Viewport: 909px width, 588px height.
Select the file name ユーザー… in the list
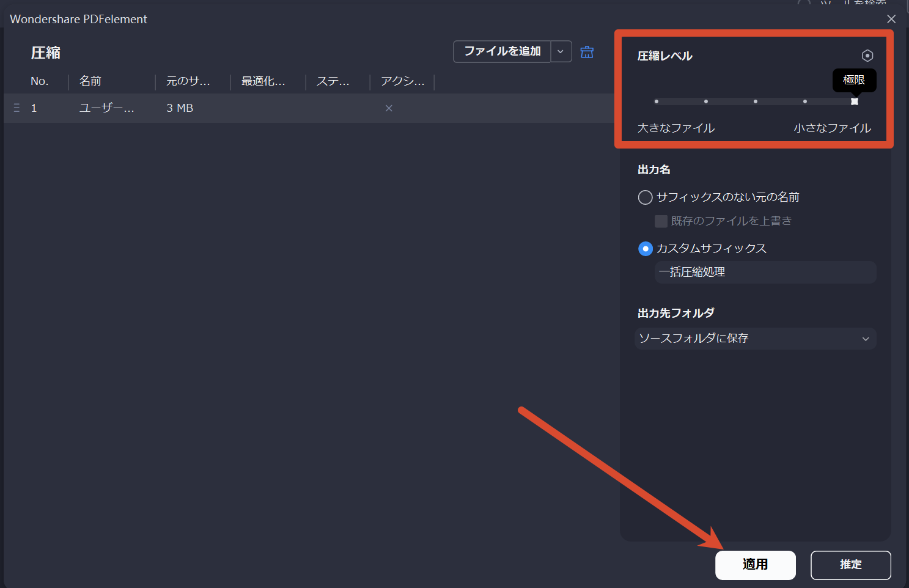point(107,108)
